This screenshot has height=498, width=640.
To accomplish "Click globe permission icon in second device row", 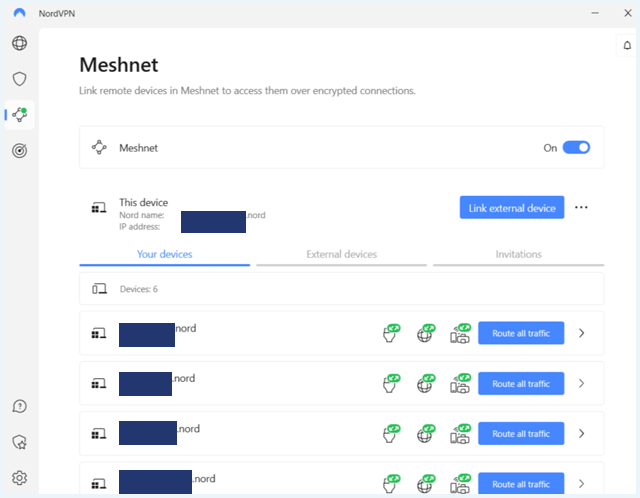I will 426,383.
